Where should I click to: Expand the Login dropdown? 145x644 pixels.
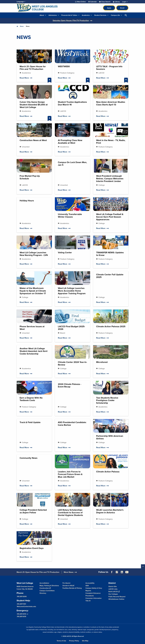point(125,2)
